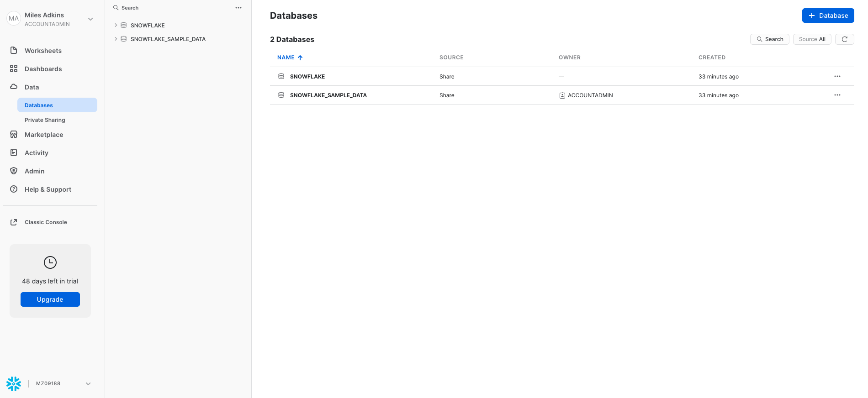Click database icon beside SNOWFLAKE in table
The image size is (868, 398).
281,76
